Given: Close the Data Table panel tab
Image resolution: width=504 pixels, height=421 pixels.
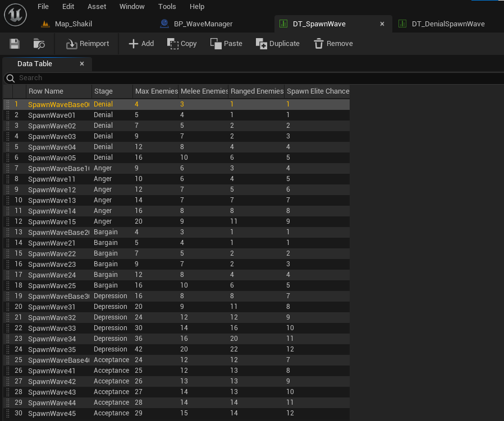Looking at the screenshot, I should 82,63.
